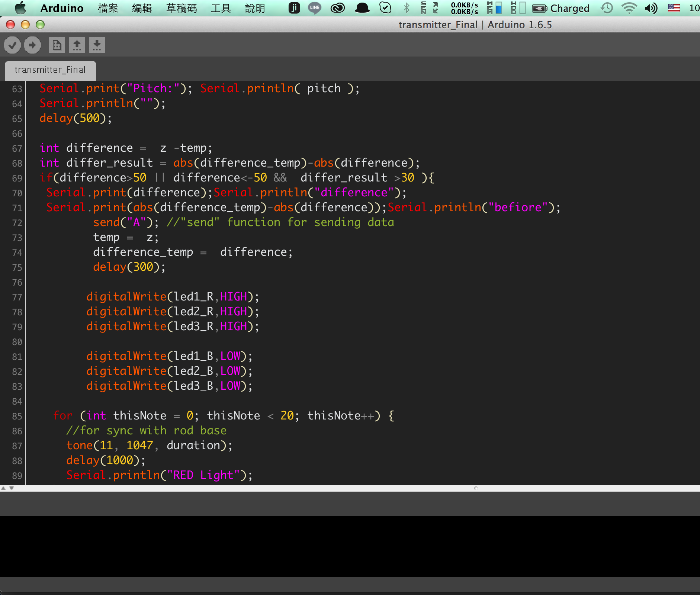Open the Apple menu
Screen dimensions: 700x595
[x=20, y=8]
